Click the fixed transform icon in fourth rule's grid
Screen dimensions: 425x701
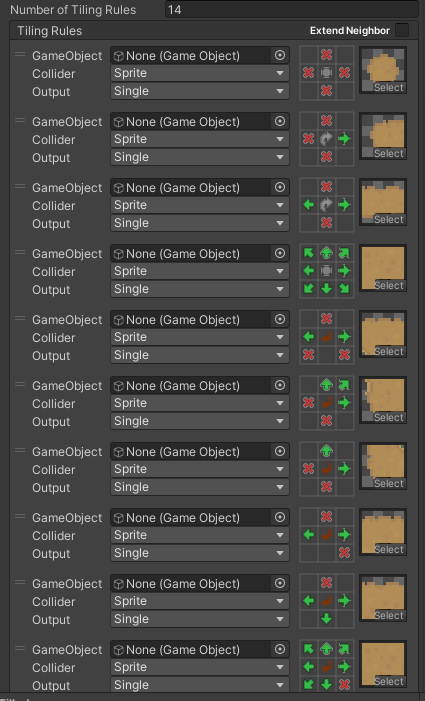(x=327, y=271)
